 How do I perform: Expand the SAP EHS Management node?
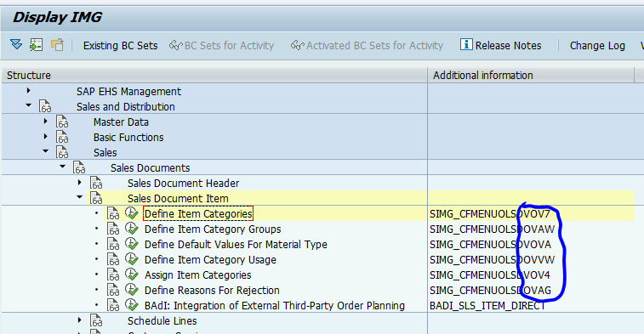click(28, 91)
